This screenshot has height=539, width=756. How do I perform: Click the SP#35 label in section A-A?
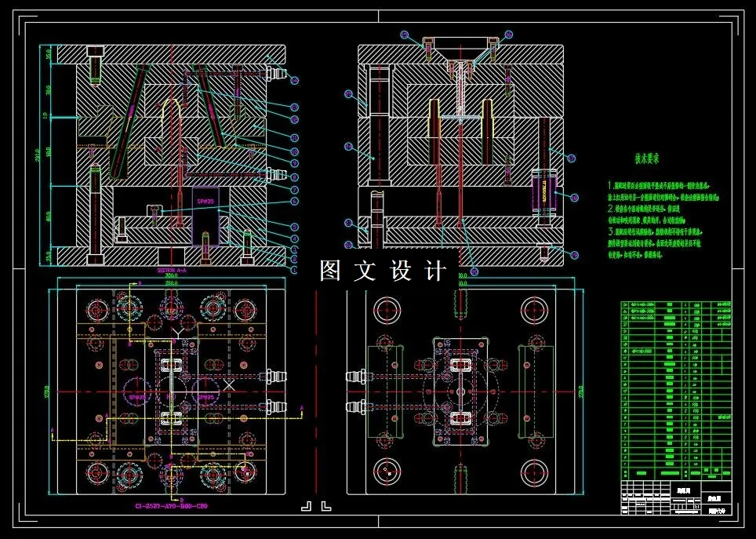[x=205, y=201]
